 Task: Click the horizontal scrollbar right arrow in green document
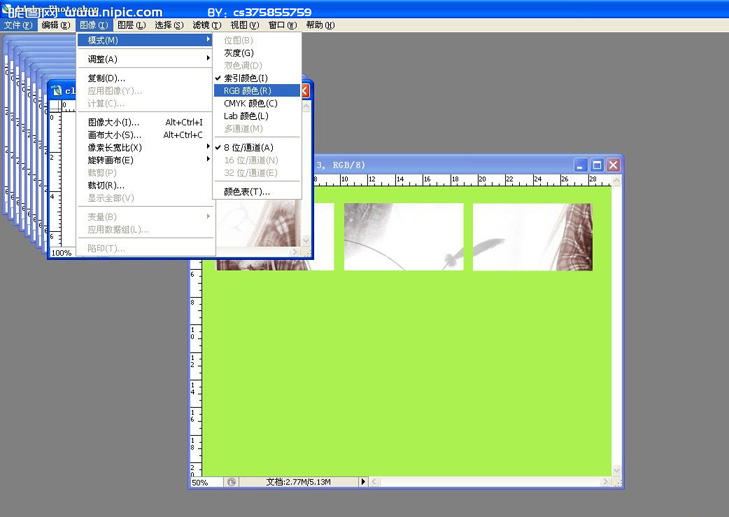pos(605,482)
